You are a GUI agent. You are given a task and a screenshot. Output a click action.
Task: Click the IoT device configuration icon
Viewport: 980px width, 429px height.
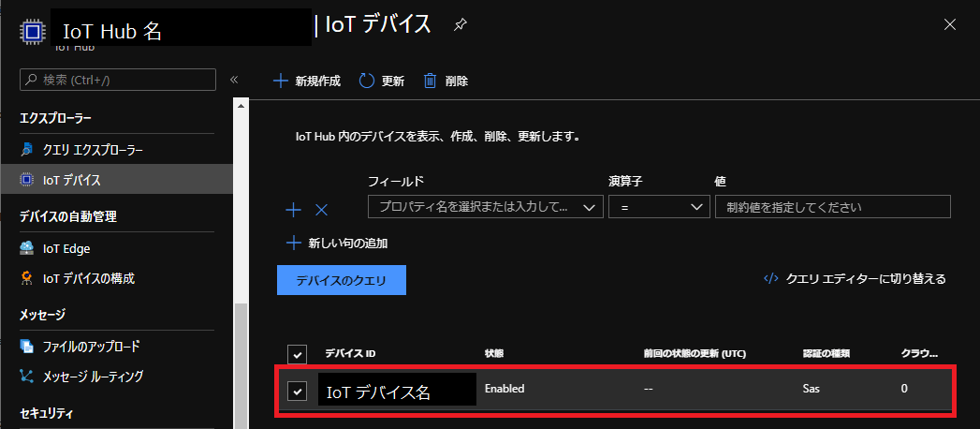click(x=27, y=279)
